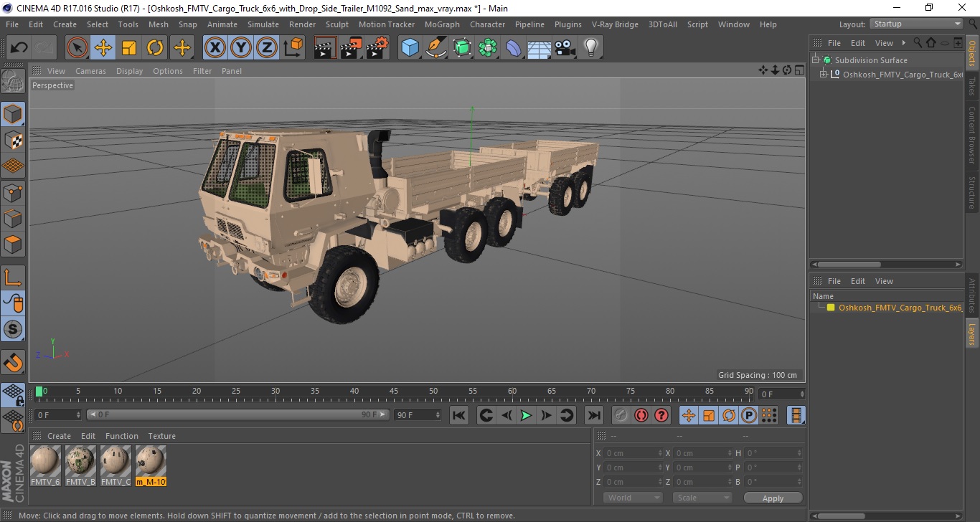
Task: Switch to Texture mode icon
Action: point(13,140)
